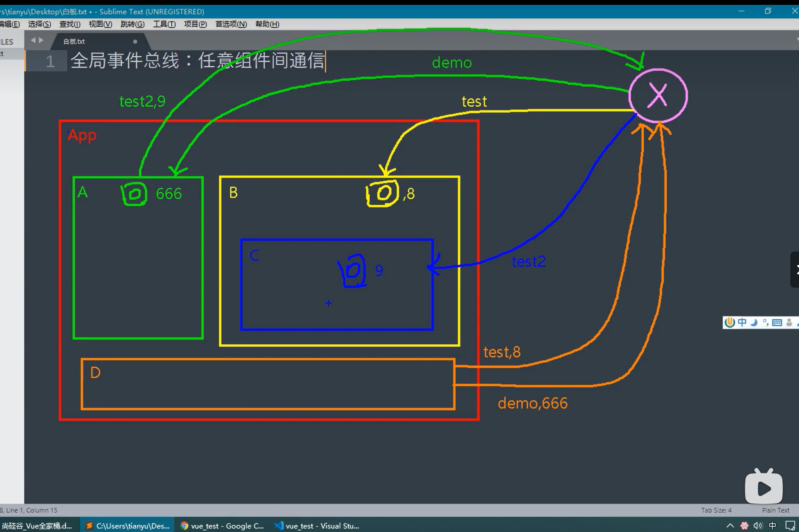This screenshot has height=532, width=799.
Task: Place cursor in 全局事件总线 text line
Action: click(197, 60)
